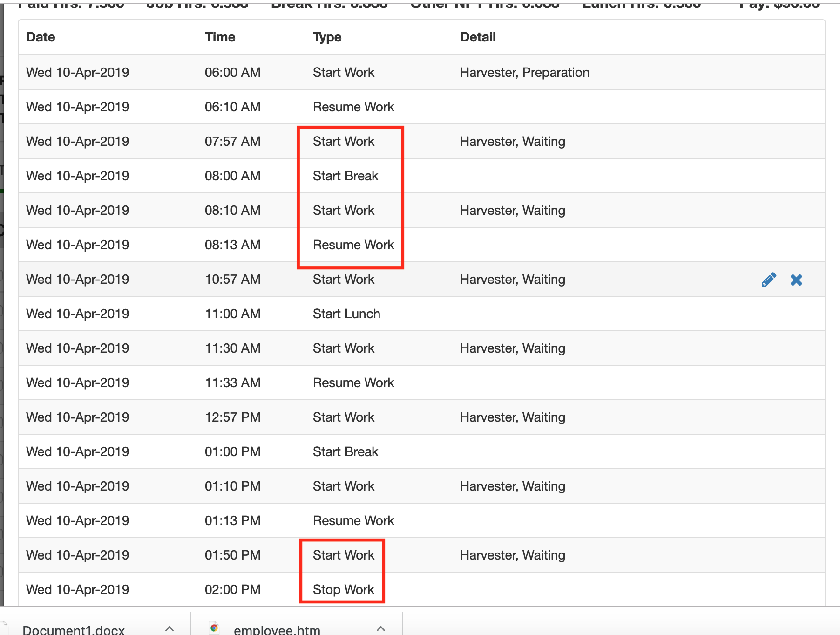The image size is (840, 635).
Task: Click the 02:00 PM Stop Work entry
Action: point(343,589)
